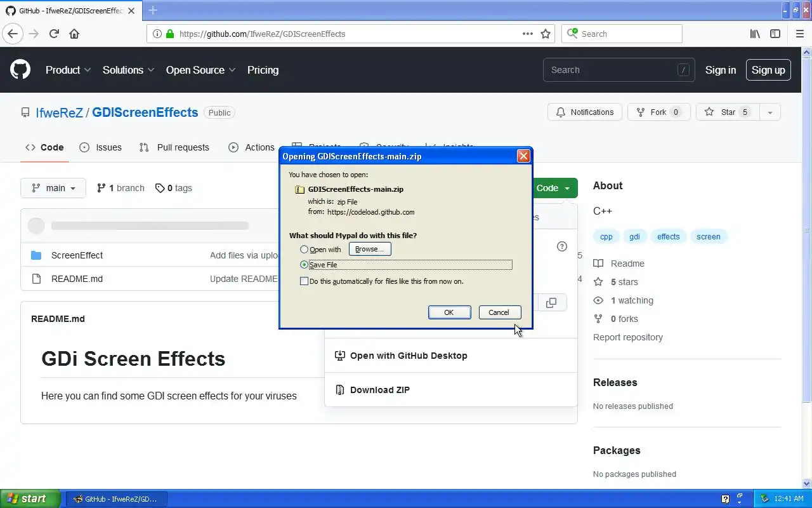The image size is (812, 508).
Task: Click the README.md file icon
Action: [x=36, y=279]
